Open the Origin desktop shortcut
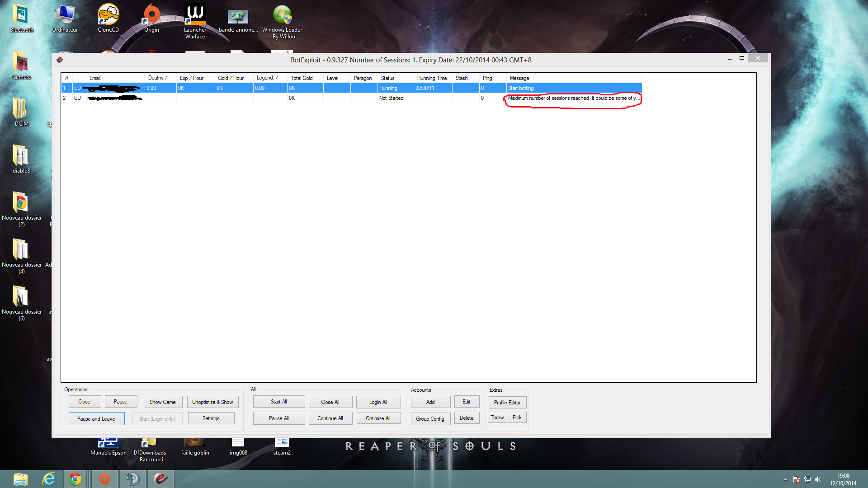Screen dimensions: 868x488 point(151,18)
